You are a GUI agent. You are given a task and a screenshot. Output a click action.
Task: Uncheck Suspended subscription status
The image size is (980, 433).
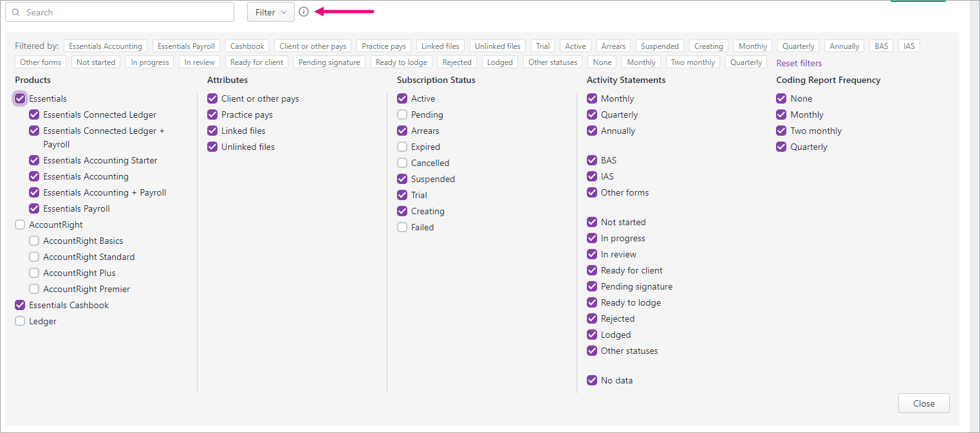click(402, 179)
